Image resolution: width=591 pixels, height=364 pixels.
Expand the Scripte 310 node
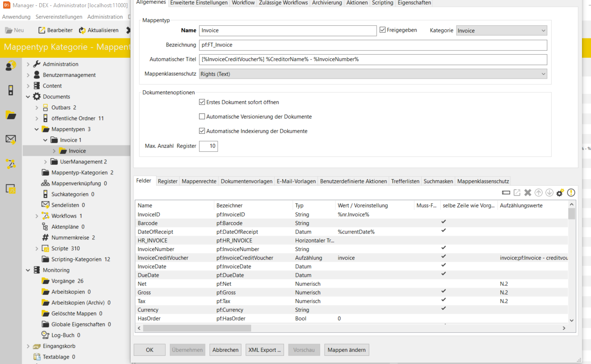tap(37, 248)
